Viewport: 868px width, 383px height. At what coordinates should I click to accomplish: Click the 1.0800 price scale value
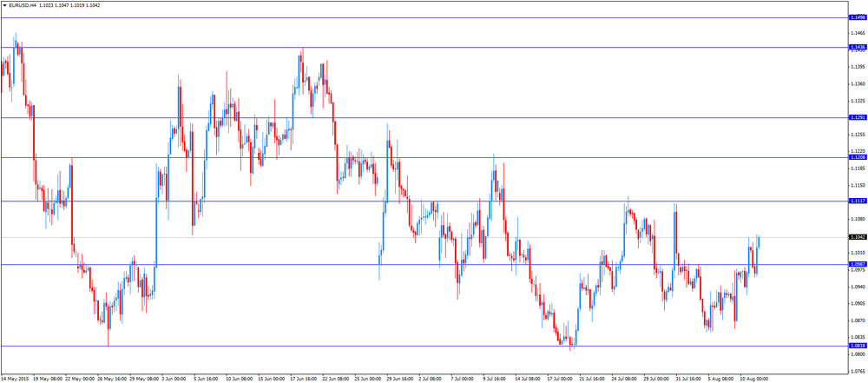(x=858, y=354)
